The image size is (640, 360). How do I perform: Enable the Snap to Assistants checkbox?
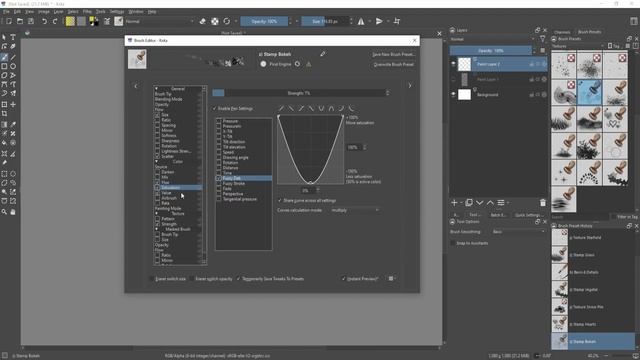(453, 243)
